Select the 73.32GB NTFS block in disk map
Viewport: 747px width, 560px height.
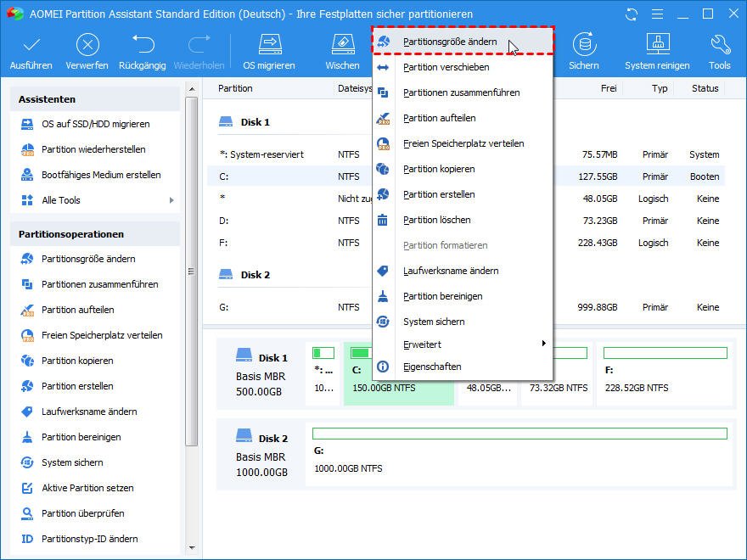point(557,374)
